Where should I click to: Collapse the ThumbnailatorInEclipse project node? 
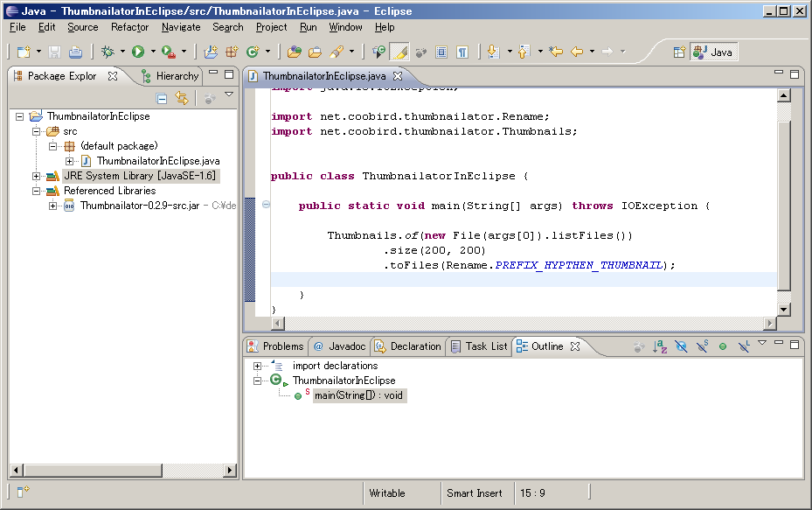pyautogui.click(x=20, y=116)
